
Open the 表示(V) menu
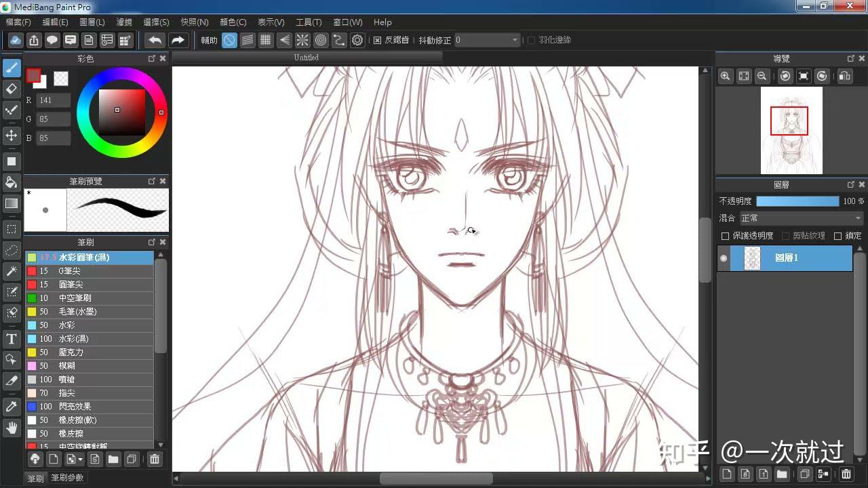click(x=271, y=22)
